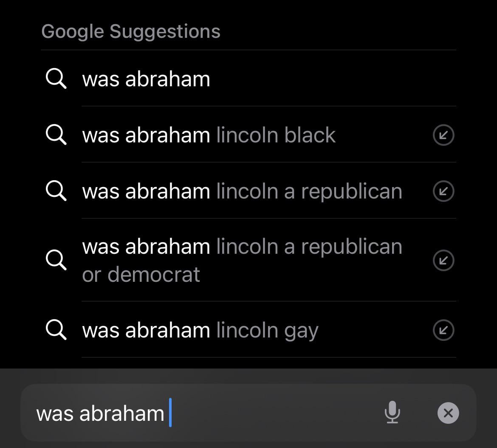Tap the magnifier icon beside plain "was abraham"
This screenshot has width=497, height=448.
coord(56,79)
